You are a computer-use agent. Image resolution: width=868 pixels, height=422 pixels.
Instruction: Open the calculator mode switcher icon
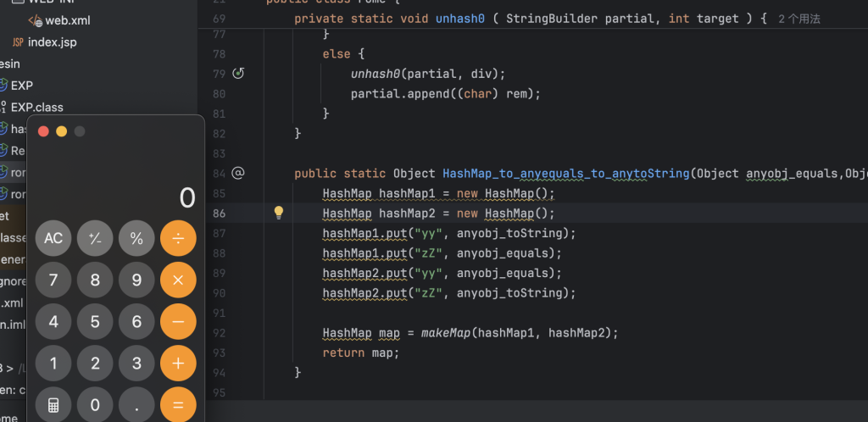click(53, 405)
